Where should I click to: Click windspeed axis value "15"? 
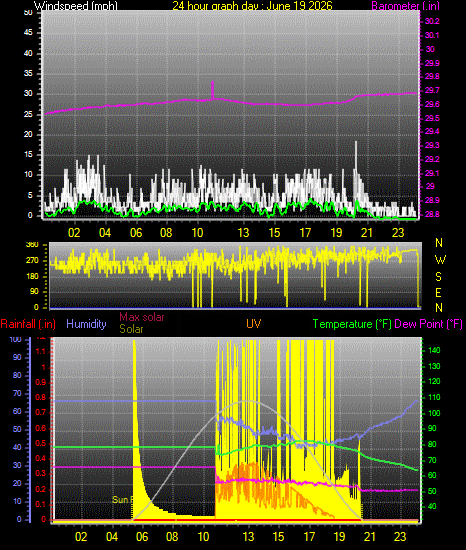point(28,155)
